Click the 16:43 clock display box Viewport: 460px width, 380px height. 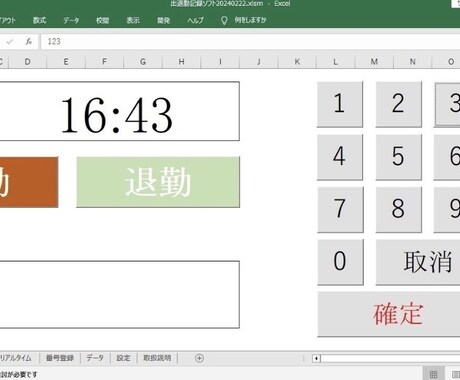119,111
